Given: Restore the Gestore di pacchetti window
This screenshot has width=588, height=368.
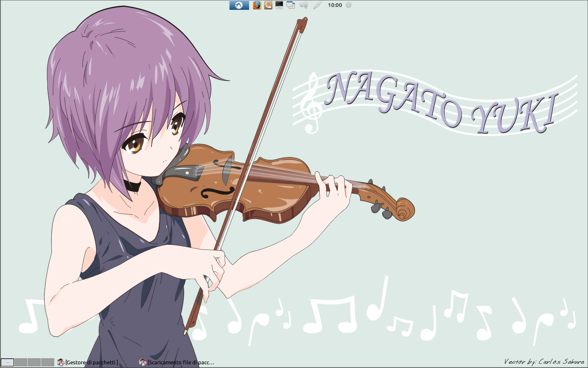Looking at the screenshot, I should [x=88, y=362].
